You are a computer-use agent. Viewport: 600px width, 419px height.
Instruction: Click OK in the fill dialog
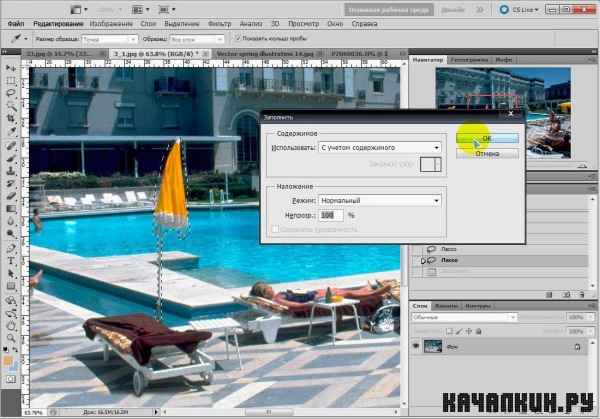[487, 138]
